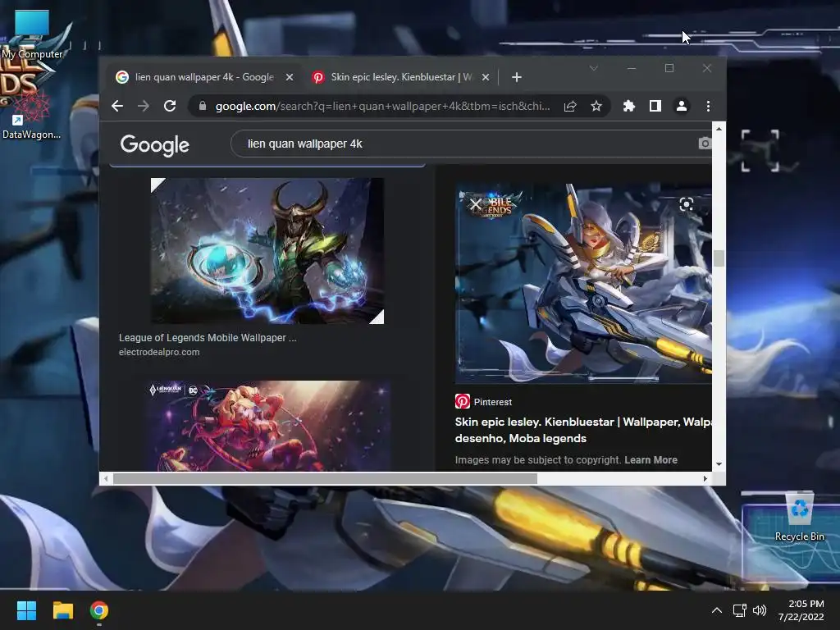The height and width of the screenshot is (630, 840).
Task: Open Chrome's three-dot menu
Action: pyautogui.click(x=708, y=106)
